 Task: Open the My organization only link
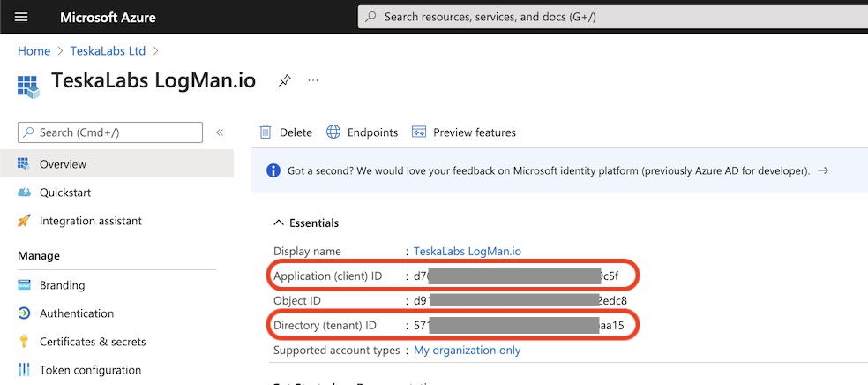(468, 350)
